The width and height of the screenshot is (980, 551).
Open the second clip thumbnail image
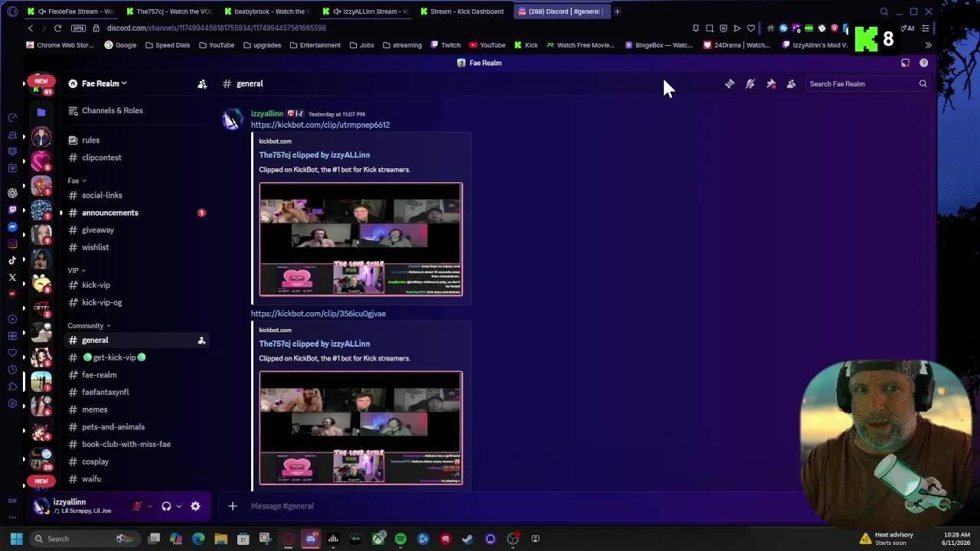point(361,428)
